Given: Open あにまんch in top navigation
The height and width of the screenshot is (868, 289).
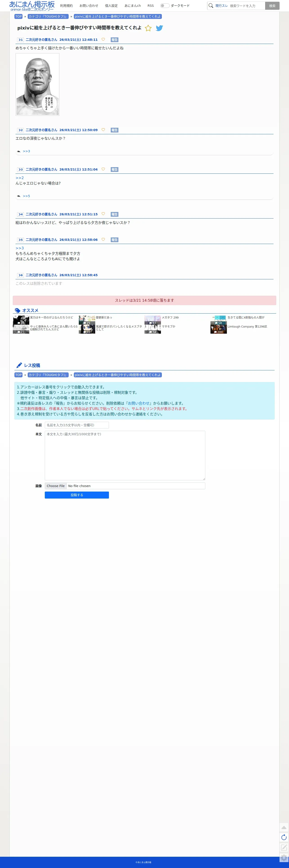Looking at the screenshot, I should (x=133, y=6).
